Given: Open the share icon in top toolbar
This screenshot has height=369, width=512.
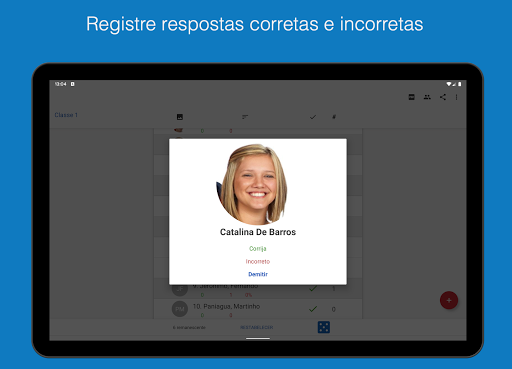Looking at the screenshot, I should (x=443, y=97).
